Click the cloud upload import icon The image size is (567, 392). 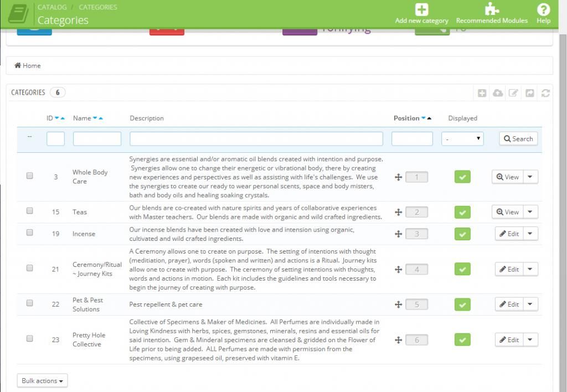point(498,93)
